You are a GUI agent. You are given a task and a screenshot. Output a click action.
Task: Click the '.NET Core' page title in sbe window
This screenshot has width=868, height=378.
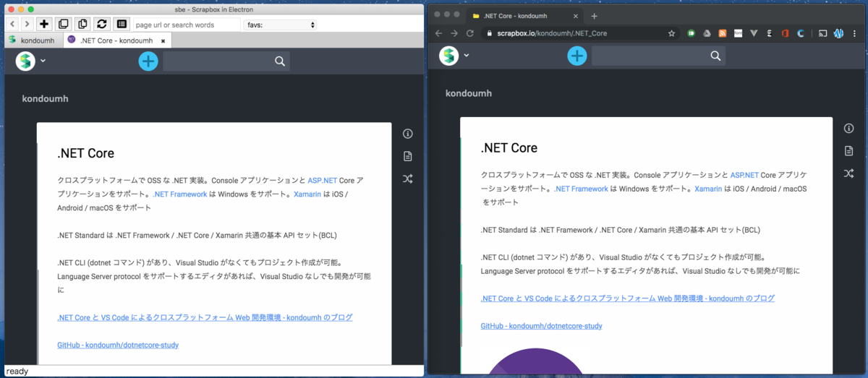point(85,153)
